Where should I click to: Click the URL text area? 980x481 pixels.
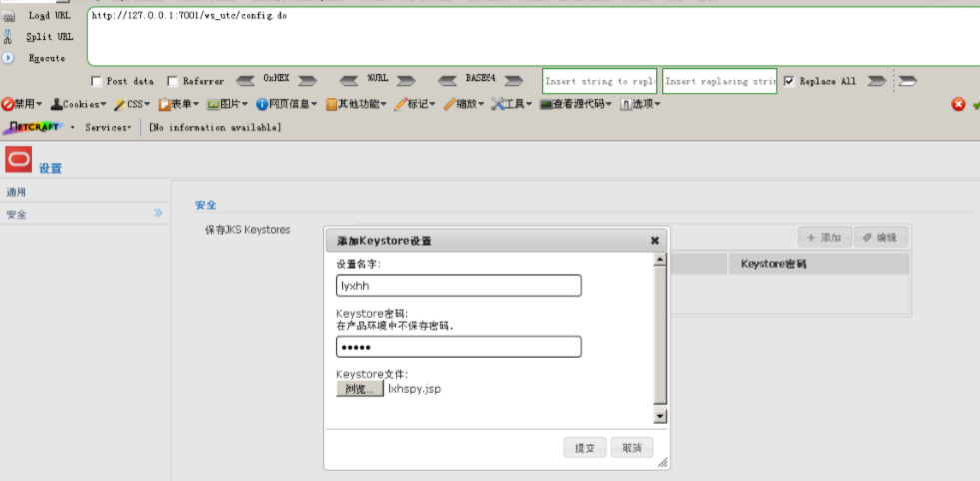pyautogui.click(x=533, y=36)
